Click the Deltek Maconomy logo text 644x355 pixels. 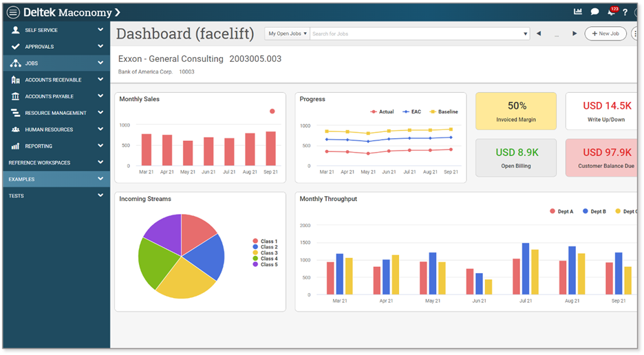click(x=67, y=12)
